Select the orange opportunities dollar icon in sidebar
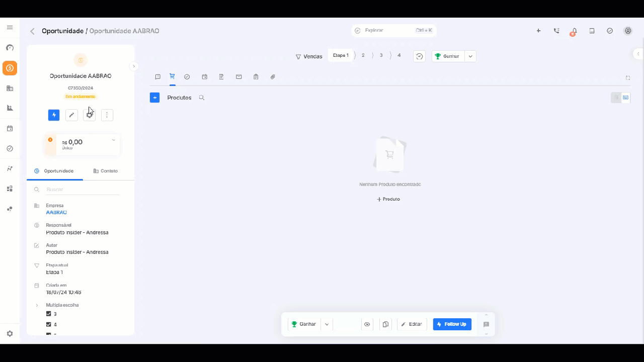 (10, 68)
